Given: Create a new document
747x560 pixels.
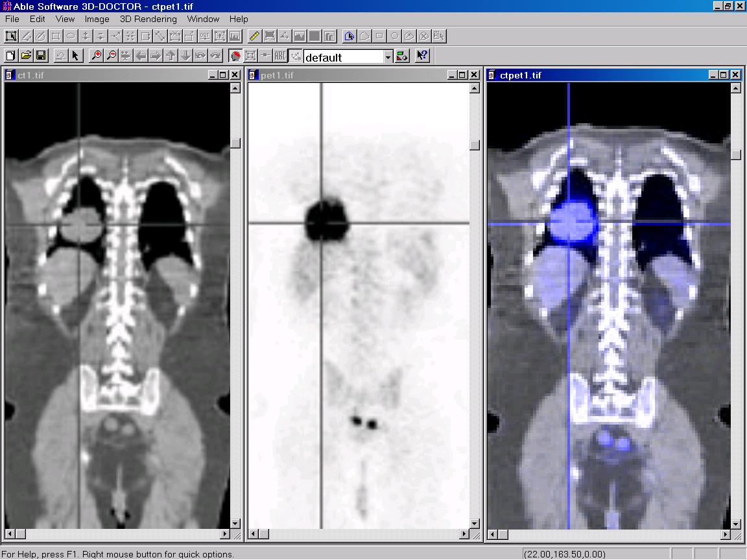Looking at the screenshot, I should [x=11, y=56].
